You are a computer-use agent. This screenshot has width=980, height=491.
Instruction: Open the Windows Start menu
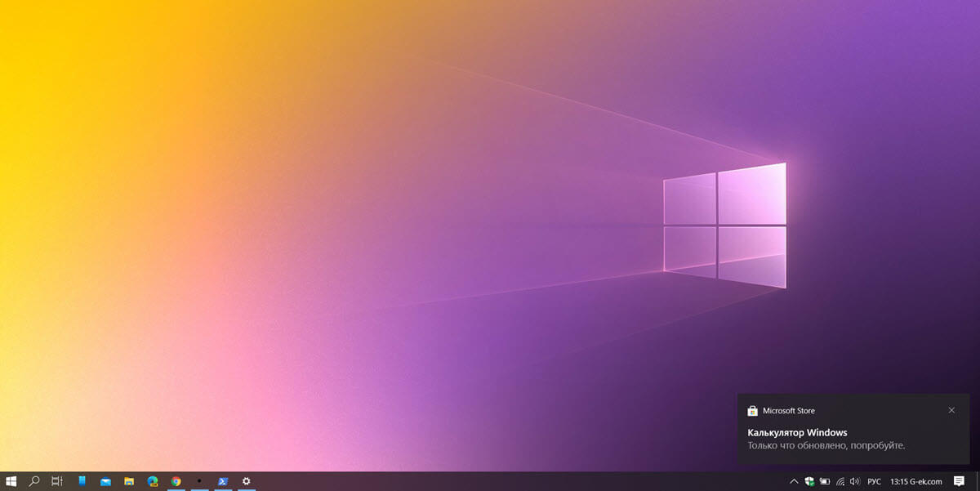click(11, 481)
